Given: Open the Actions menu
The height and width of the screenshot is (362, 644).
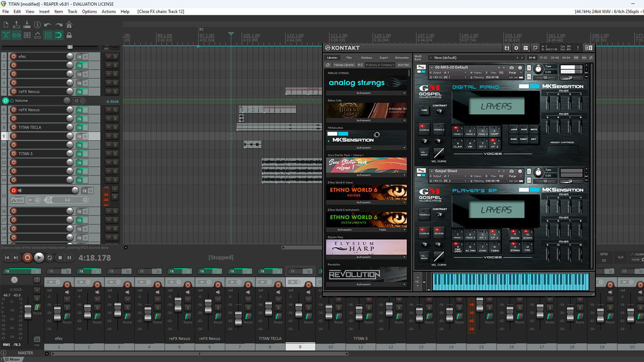Looking at the screenshot, I should tap(109, 11).
